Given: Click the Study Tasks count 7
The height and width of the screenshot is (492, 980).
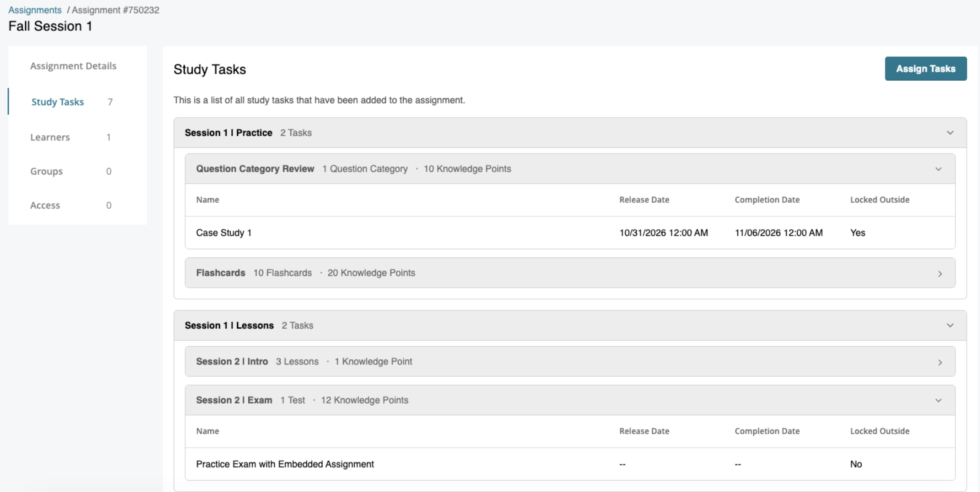Looking at the screenshot, I should pyautogui.click(x=110, y=102).
